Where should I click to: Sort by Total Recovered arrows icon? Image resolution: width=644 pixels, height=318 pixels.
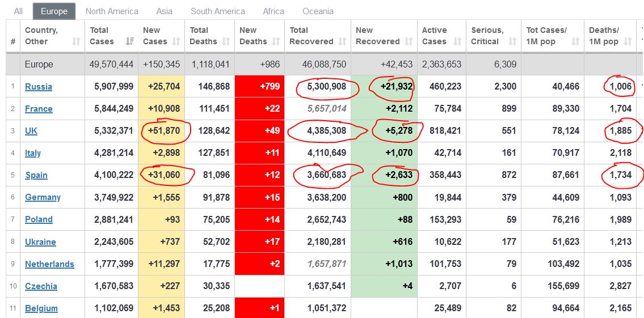pos(342,41)
